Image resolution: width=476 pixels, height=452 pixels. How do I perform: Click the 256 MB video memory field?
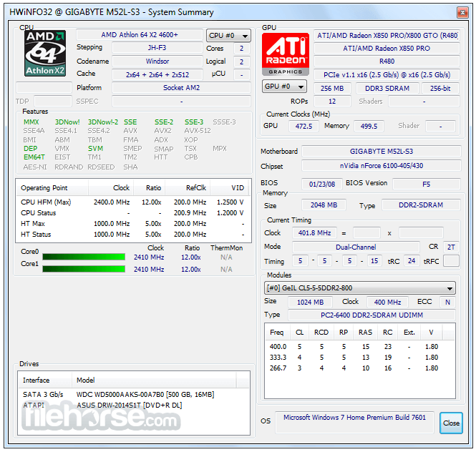pos(332,88)
